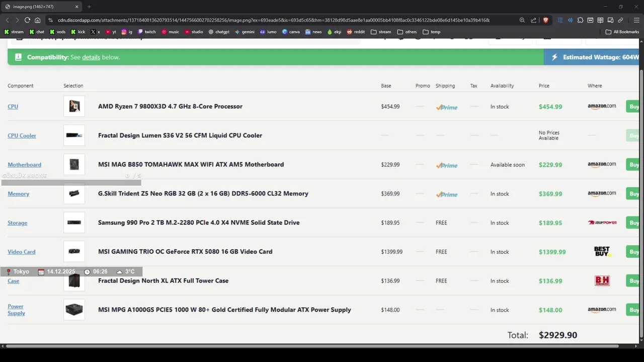Click the Buy button in the Memory row

(633, 194)
